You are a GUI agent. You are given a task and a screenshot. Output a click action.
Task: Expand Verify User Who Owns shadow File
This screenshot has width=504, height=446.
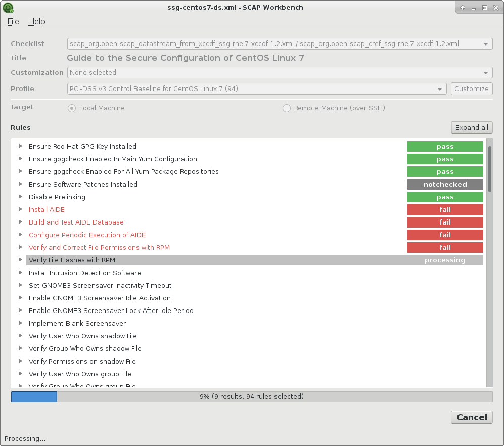21,336
